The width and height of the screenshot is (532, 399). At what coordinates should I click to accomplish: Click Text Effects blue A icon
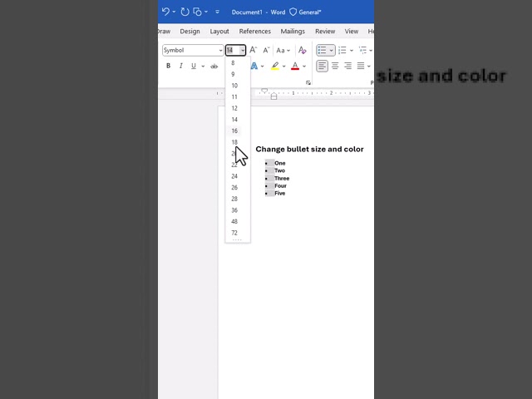254,66
